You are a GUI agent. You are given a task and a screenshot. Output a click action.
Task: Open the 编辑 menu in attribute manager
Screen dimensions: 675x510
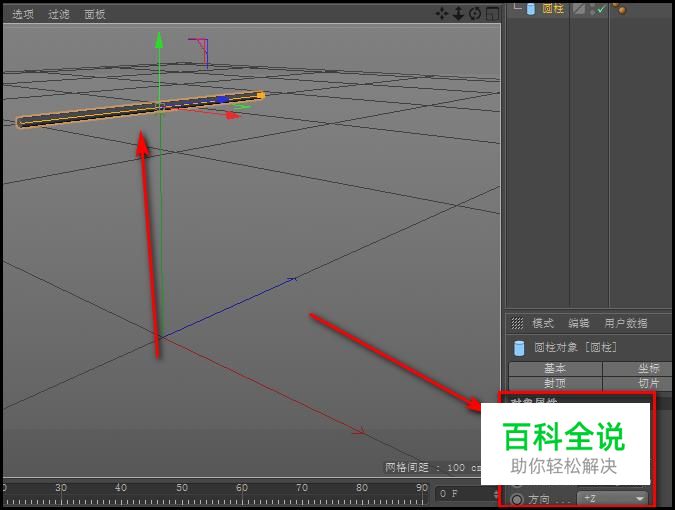point(579,323)
